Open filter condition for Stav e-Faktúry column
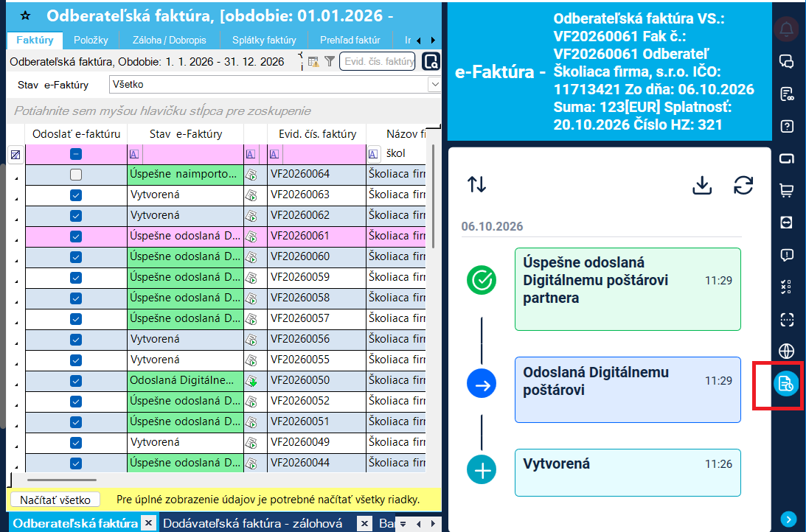Viewport: 806px width, 532px height. click(x=134, y=154)
